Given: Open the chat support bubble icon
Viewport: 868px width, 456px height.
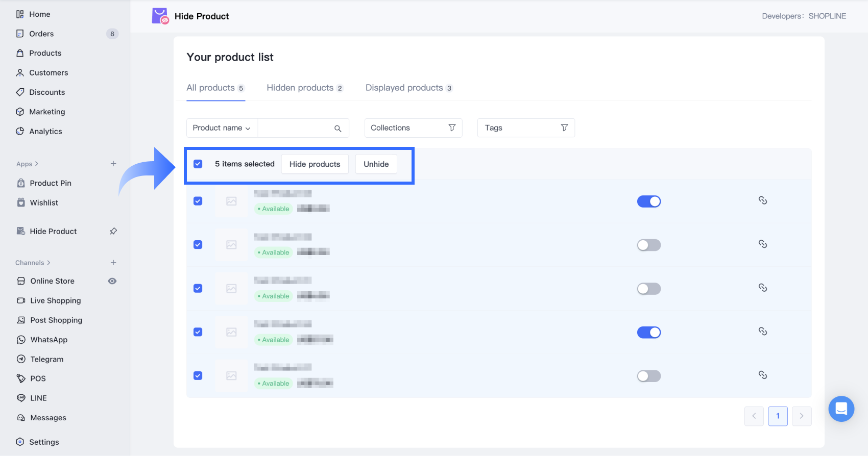Looking at the screenshot, I should point(841,409).
